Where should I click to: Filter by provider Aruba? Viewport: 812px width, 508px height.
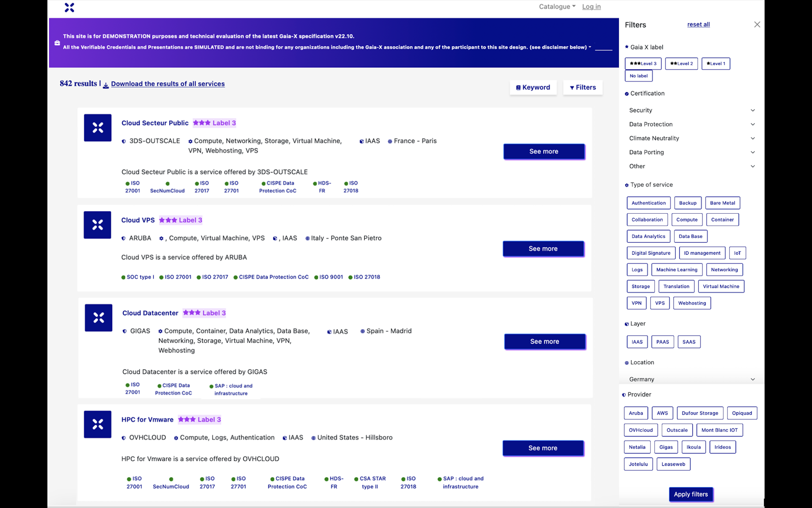tap(636, 413)
